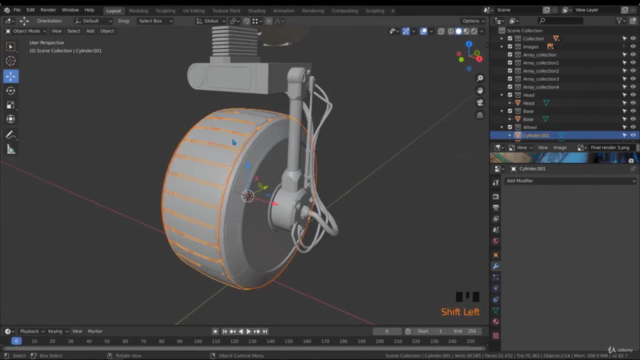
Task: Open Physics properties tab icon
Action: 496,288
